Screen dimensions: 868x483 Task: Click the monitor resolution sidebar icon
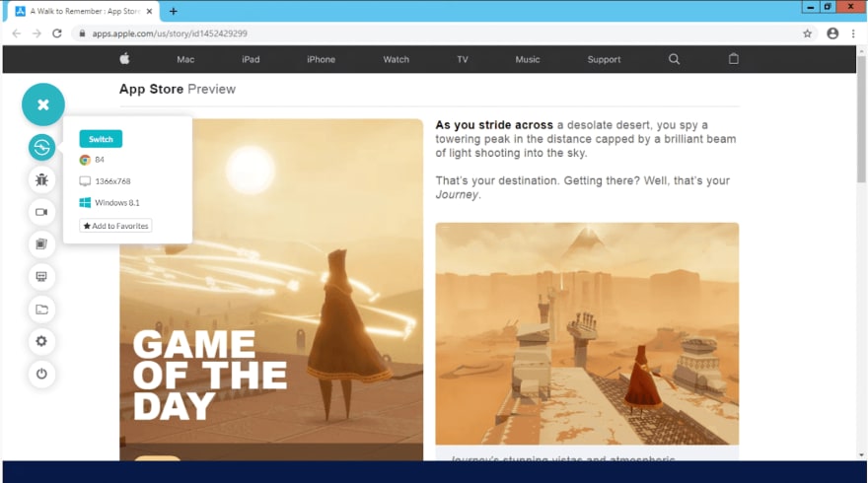click(x=42, y=277)
